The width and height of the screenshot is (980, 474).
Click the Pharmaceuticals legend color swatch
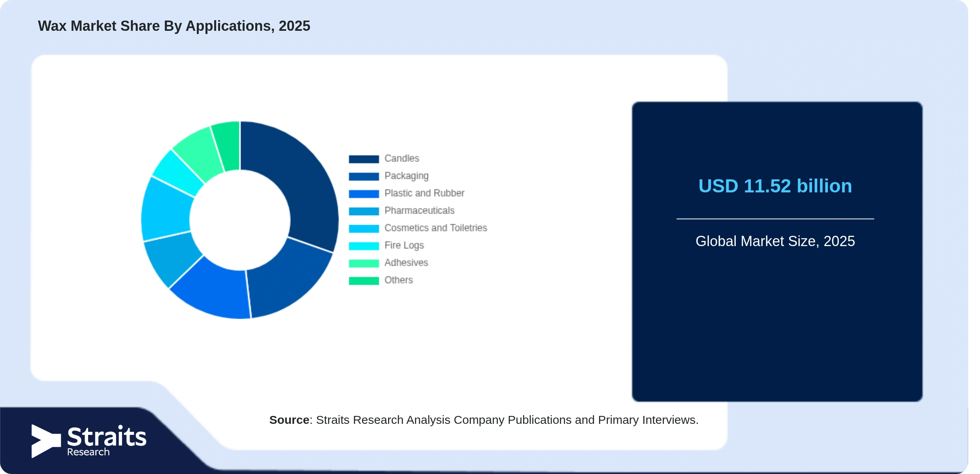(x=364, y=211)
